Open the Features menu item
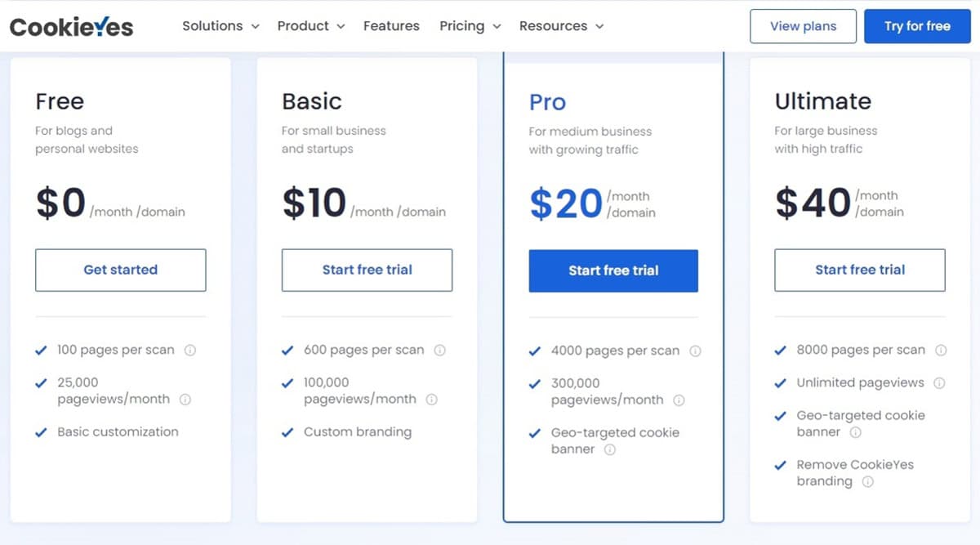The width and height of the screenshot is (980, 545). [391, 26]
